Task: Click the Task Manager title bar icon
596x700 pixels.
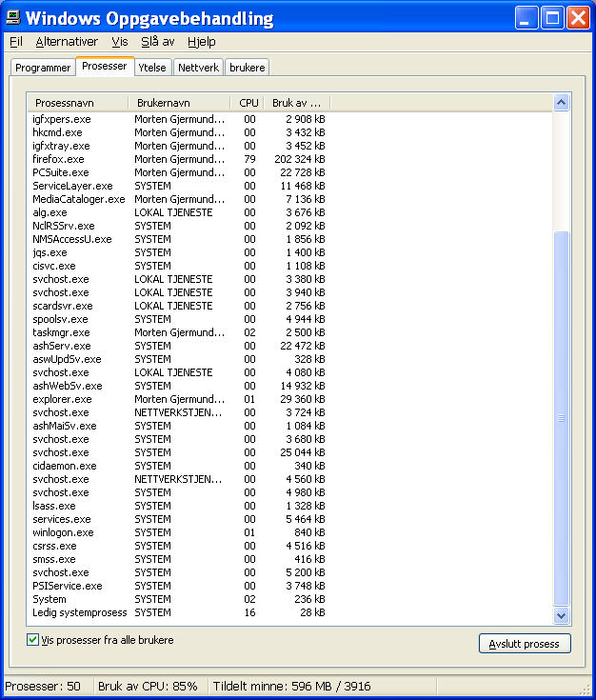Action: tap(13, 17)
